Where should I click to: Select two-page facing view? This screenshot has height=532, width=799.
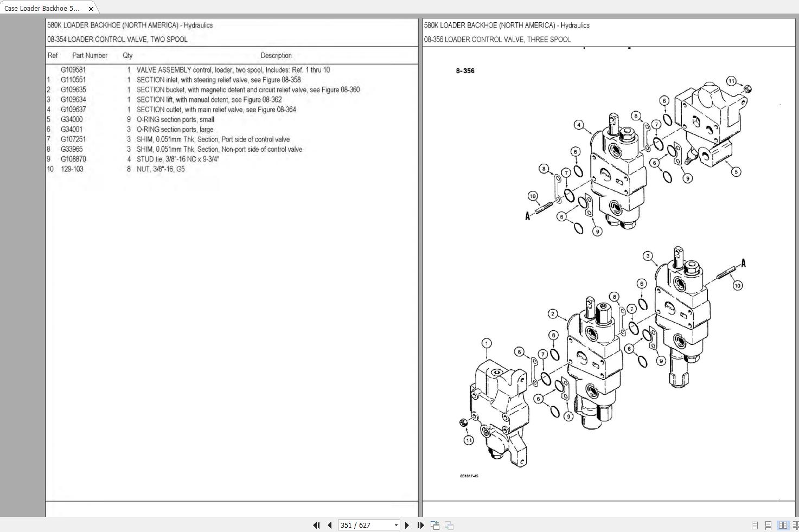(x=783, y=525)
